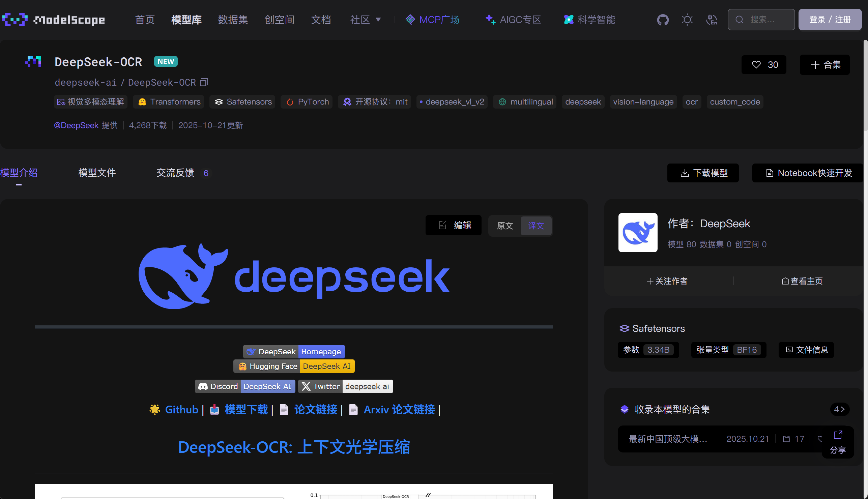Image resolution: width=868 pixels, height=499 pixels.
Task: Switch to 原文 original text view
Action: (504, 226)
